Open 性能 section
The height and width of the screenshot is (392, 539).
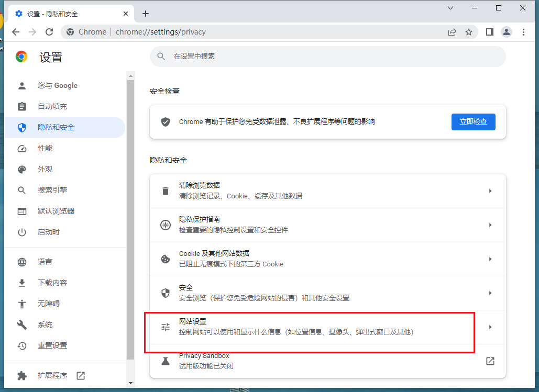click(65, 149)
